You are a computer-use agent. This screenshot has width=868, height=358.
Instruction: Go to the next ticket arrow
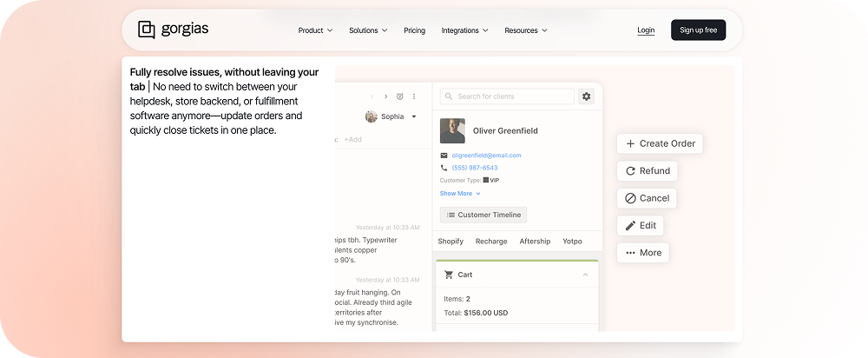point(386,96)
